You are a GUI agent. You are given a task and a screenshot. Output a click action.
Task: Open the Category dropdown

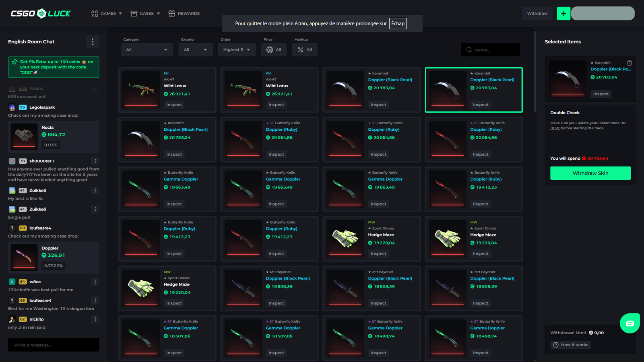tap(147, 49)
